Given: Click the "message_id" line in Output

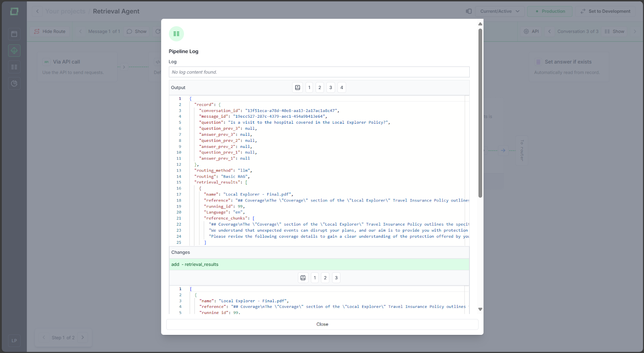Looking at the screenshot, I should tap(263, 116).
